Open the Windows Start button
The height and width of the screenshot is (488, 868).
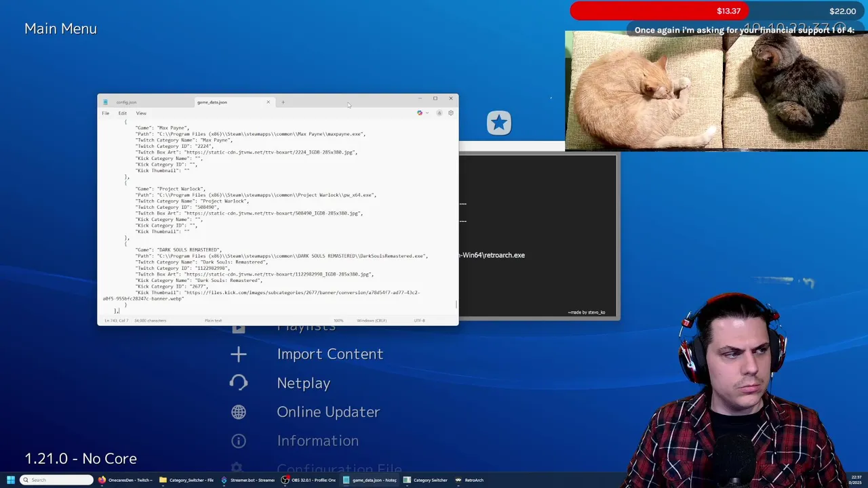[10, 480]
